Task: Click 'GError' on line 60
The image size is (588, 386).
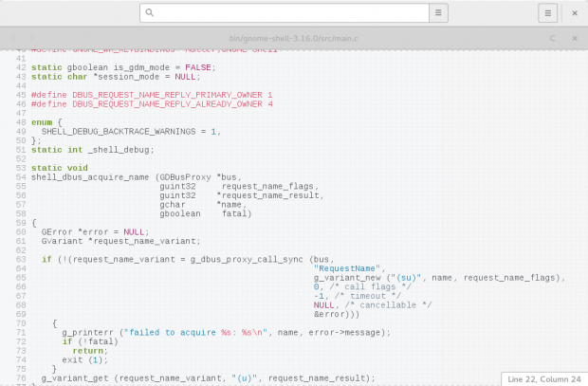Action: click(57, 231)
